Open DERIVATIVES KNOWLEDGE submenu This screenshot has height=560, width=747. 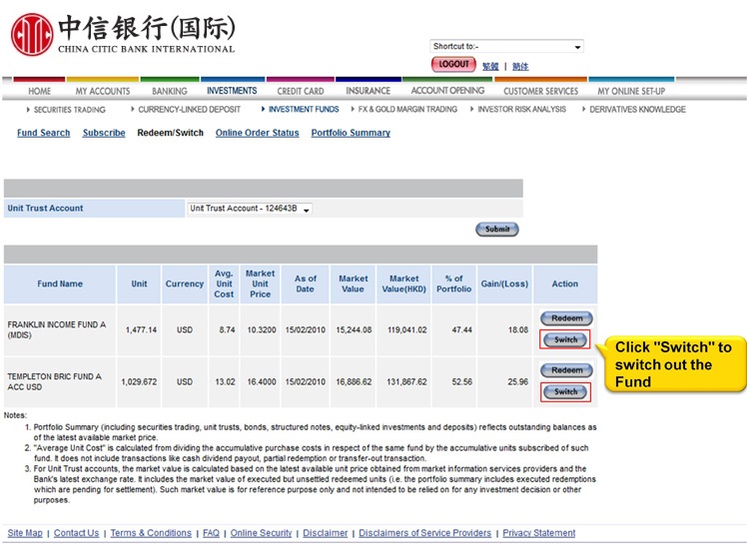(x=637, y=110)
